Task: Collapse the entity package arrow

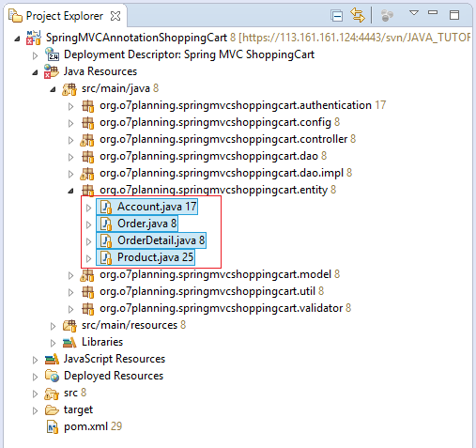Action: tap(71, 191)
